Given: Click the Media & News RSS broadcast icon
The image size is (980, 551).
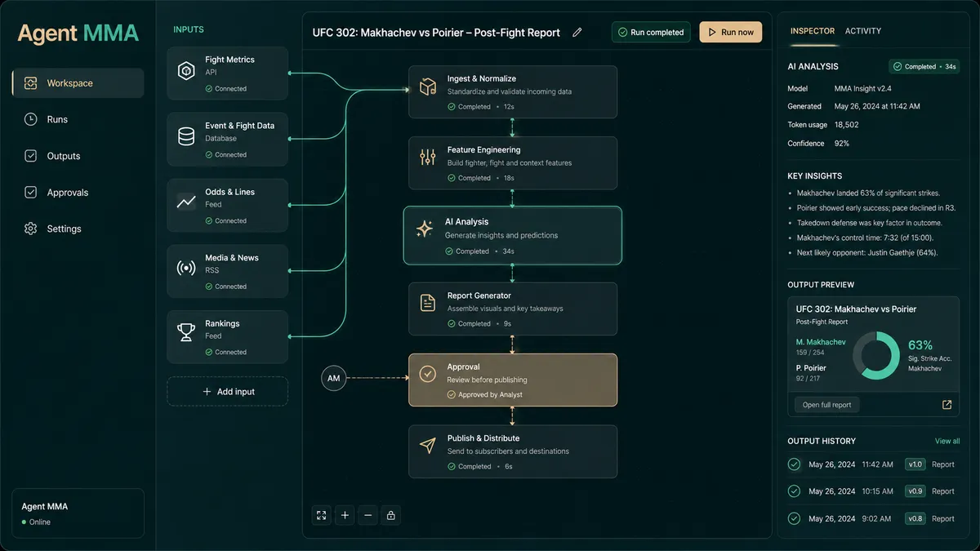Looking at the screenshot, I should pyautogui.click(x=186, y=268).
